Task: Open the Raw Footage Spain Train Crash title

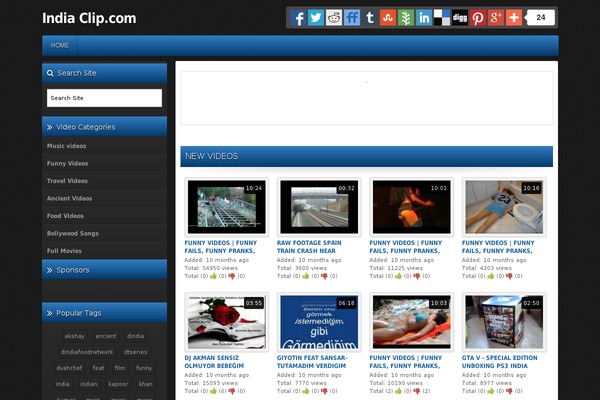Action: [309, 247]
